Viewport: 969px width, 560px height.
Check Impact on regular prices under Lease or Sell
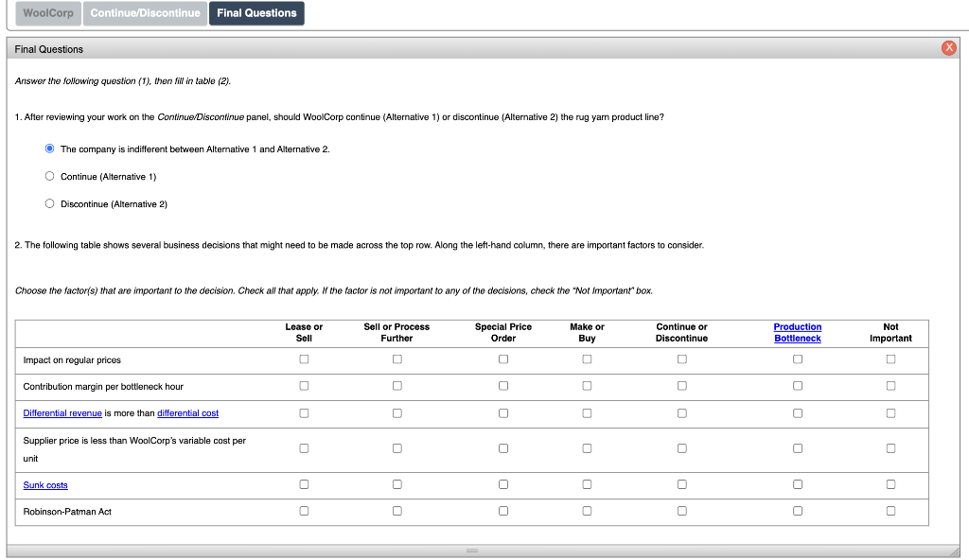coord(303,359)
